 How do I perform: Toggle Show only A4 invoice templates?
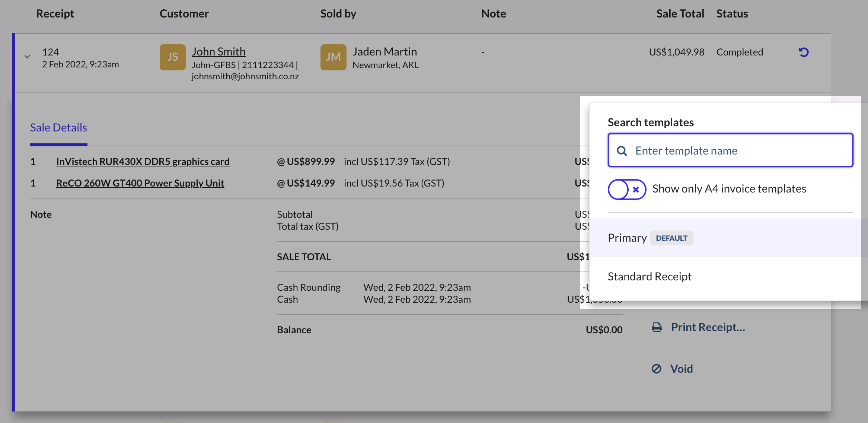point(627,189)
